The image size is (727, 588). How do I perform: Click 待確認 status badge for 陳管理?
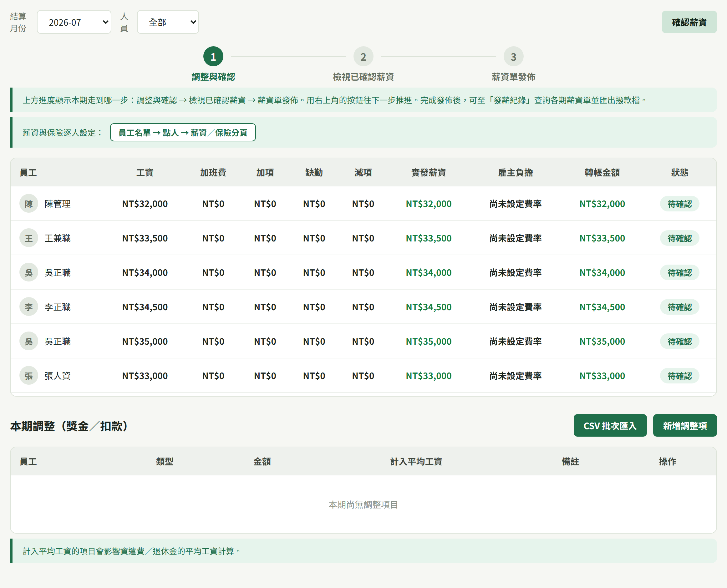(x=679, y=204)
